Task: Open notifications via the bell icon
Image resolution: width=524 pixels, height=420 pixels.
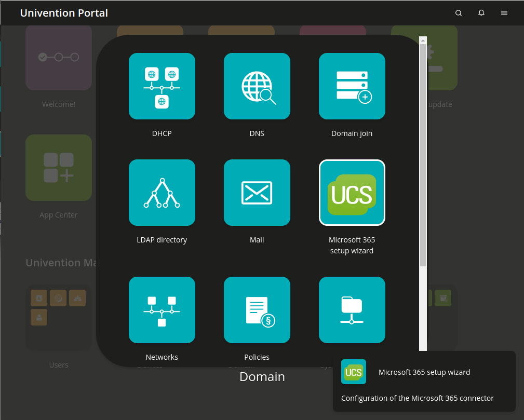Action: 481,13
